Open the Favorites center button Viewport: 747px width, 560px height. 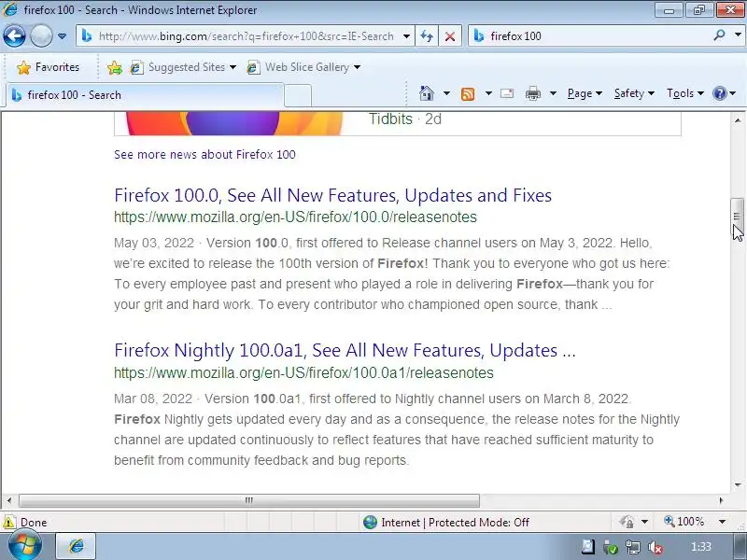point(48,67)
